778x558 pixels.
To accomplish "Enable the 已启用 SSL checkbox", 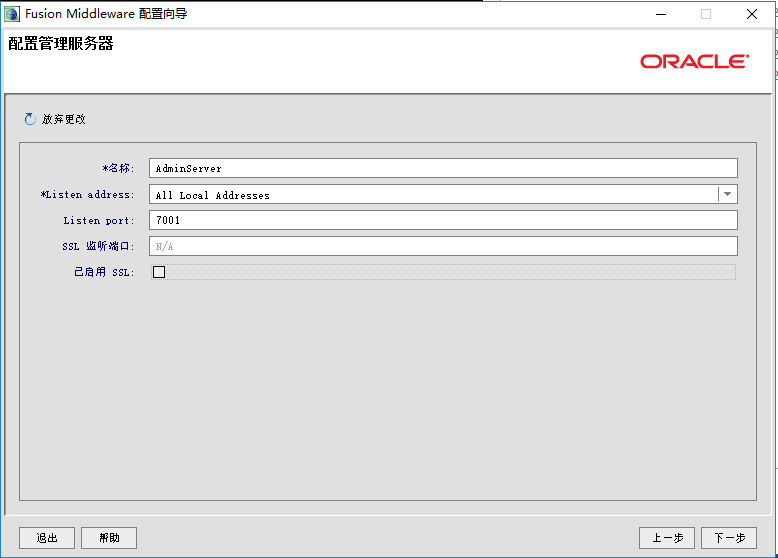I will [x=159, y=272].
